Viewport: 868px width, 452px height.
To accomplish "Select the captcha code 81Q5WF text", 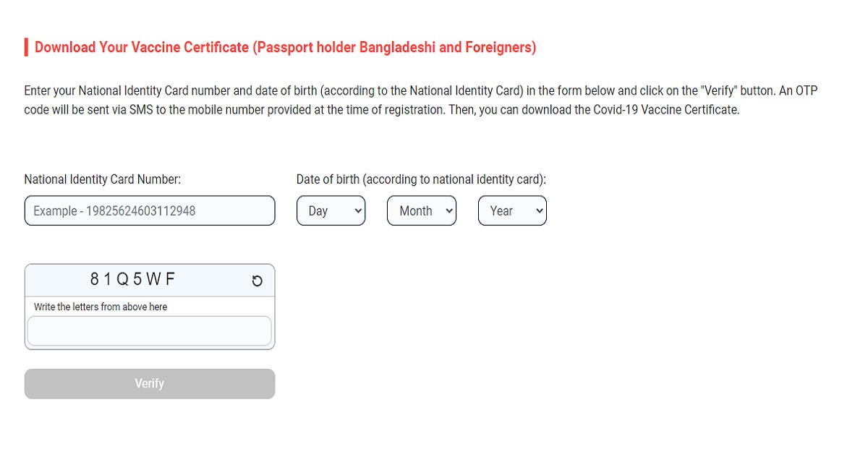I will pyautogui.click(x=132, y=280).
